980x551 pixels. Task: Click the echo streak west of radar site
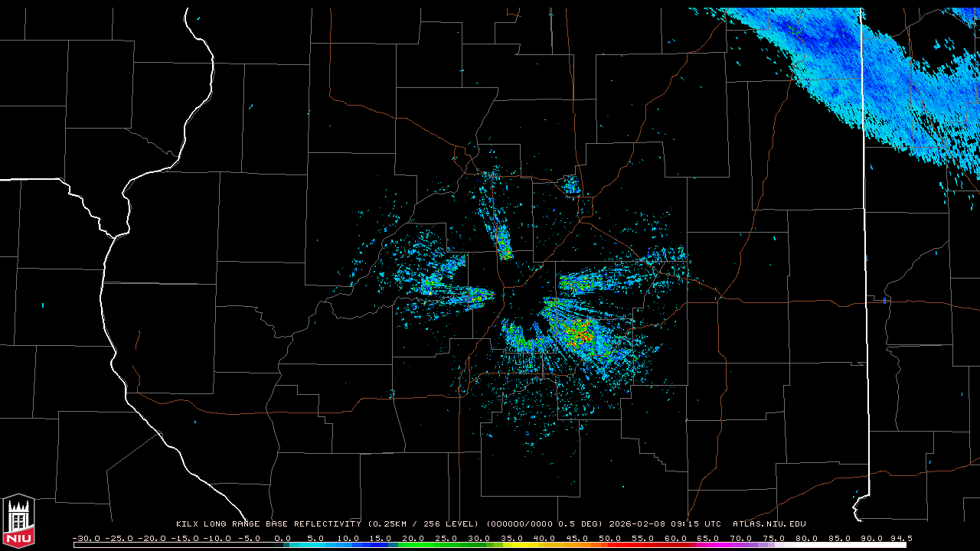(x=459, y=293)
